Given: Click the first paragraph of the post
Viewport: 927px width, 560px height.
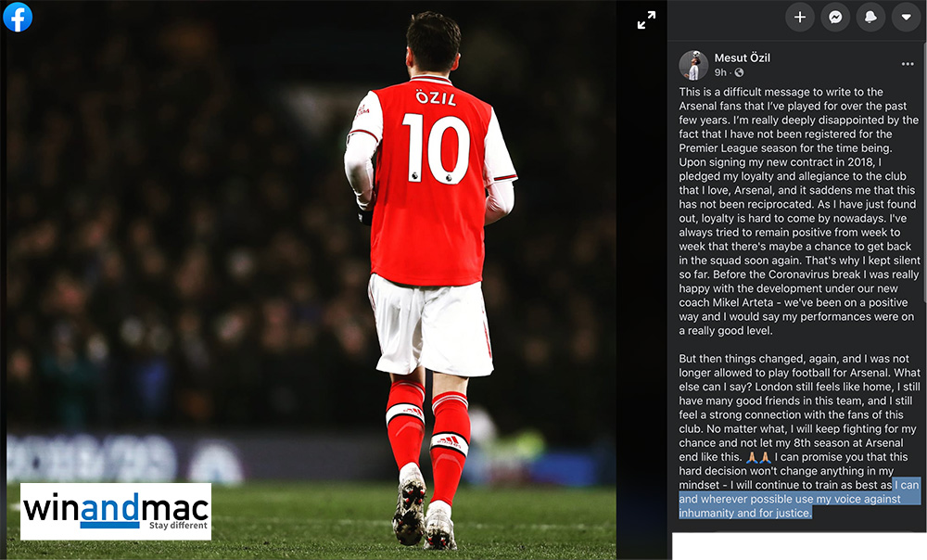Looking at the screenshot, I should click(x=799, y=211).
